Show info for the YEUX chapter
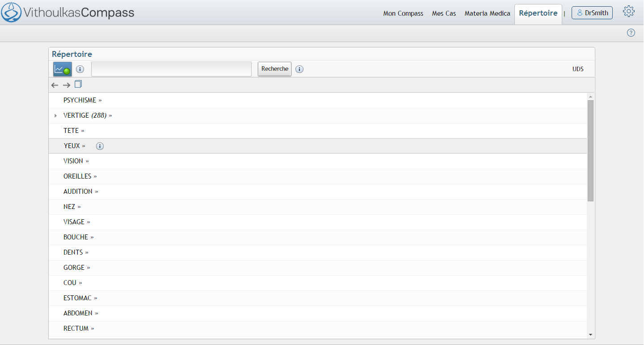 pos(100,146)
